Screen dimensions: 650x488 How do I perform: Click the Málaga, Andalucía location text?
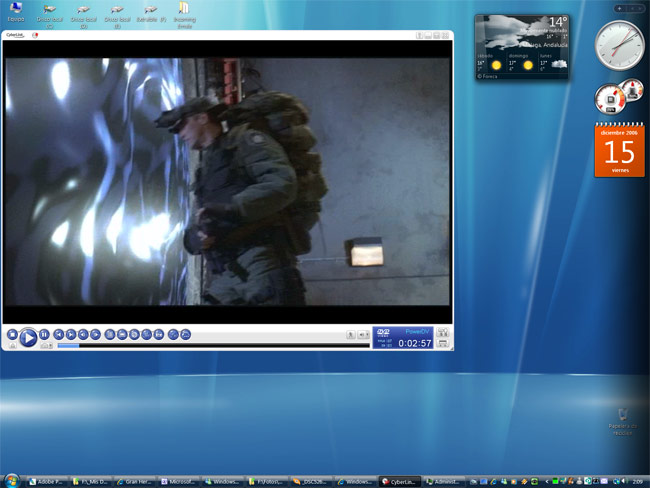click(x=545, y=45)
